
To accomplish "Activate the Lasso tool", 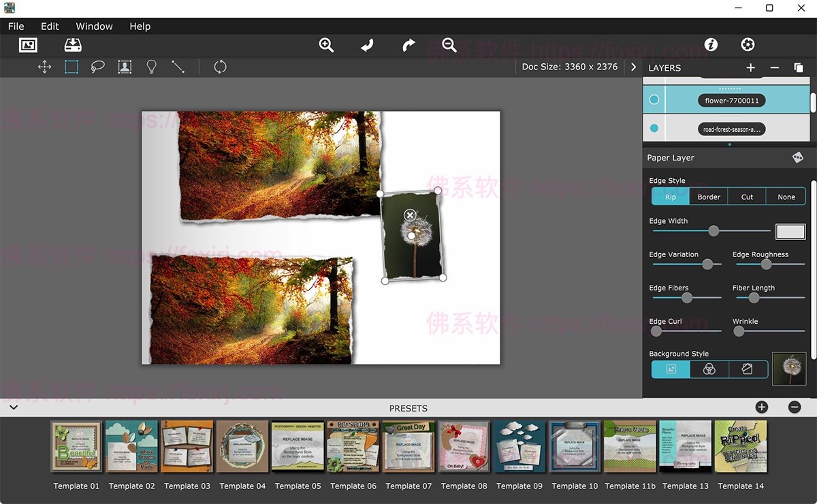I will pos(97,67).
